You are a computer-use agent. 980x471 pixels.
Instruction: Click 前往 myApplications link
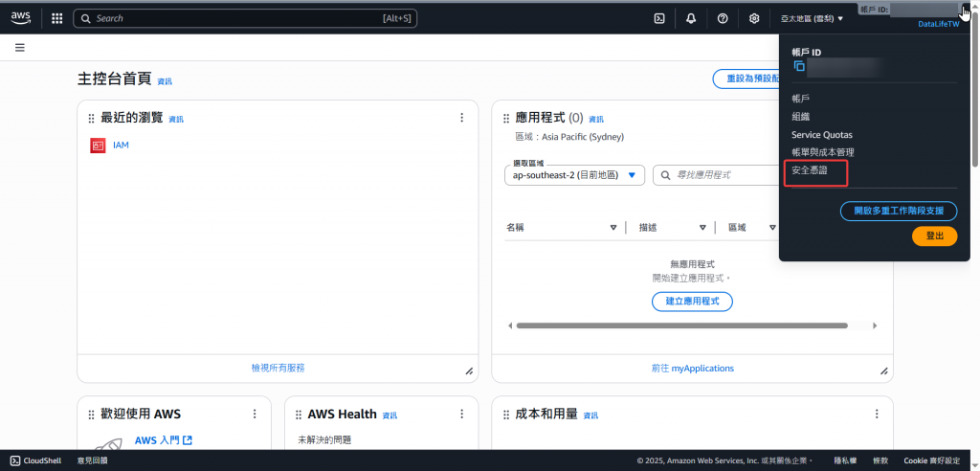(x=693, y=369)
